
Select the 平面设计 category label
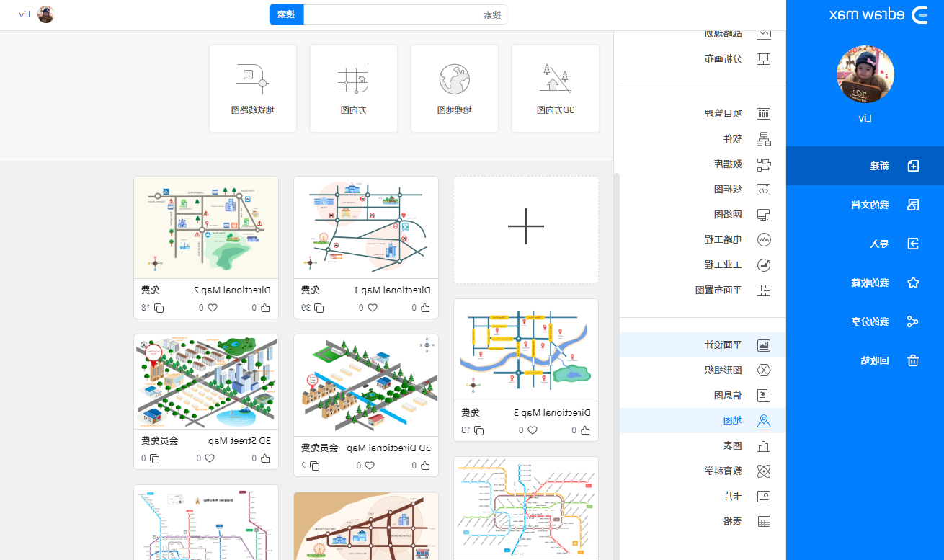point(723,345)
